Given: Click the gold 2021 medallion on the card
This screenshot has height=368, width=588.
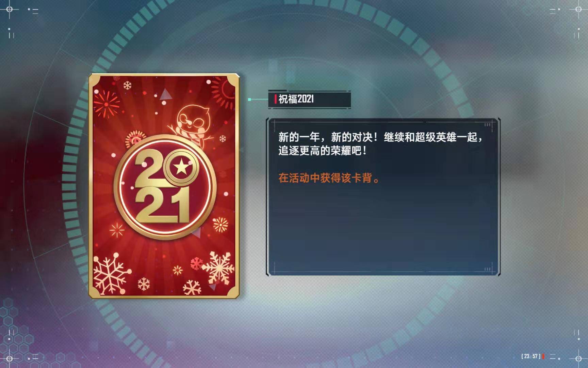Looking at the screenshot, I should click(x=165, y=187).
